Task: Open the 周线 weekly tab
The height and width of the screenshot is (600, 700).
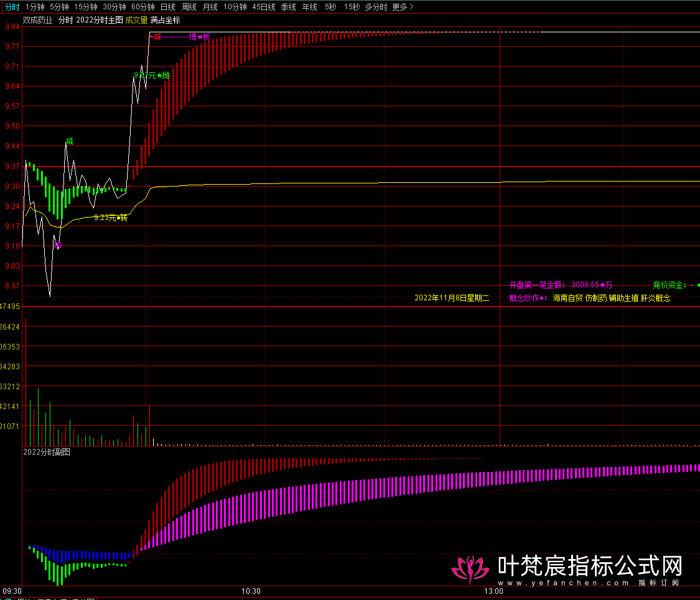Action: pyautogui.click(x=189, y=7)
